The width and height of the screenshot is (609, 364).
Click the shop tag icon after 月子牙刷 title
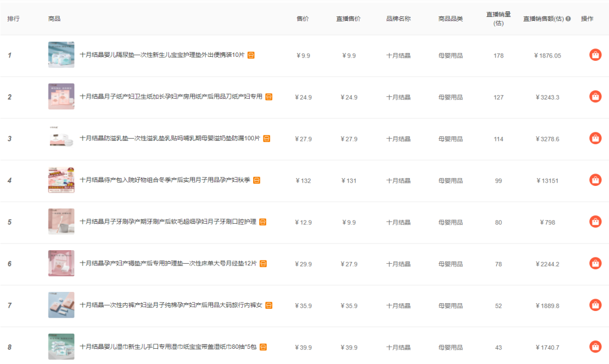[263, 222]
